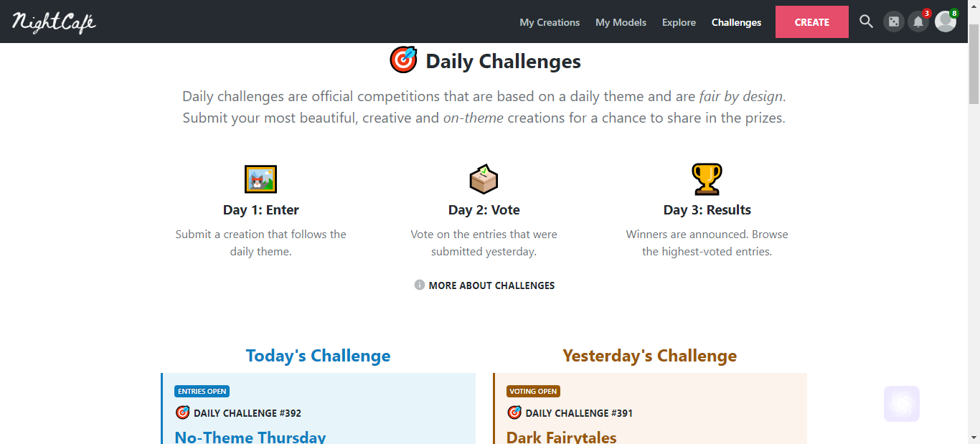Open the Dark Fairytales challenge title
Screen dimensions: 980x444
click(562, 437)
